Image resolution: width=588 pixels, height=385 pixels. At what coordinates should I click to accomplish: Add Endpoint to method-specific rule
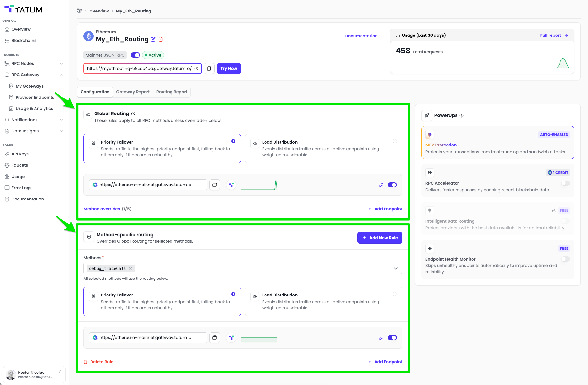(385, 362)
